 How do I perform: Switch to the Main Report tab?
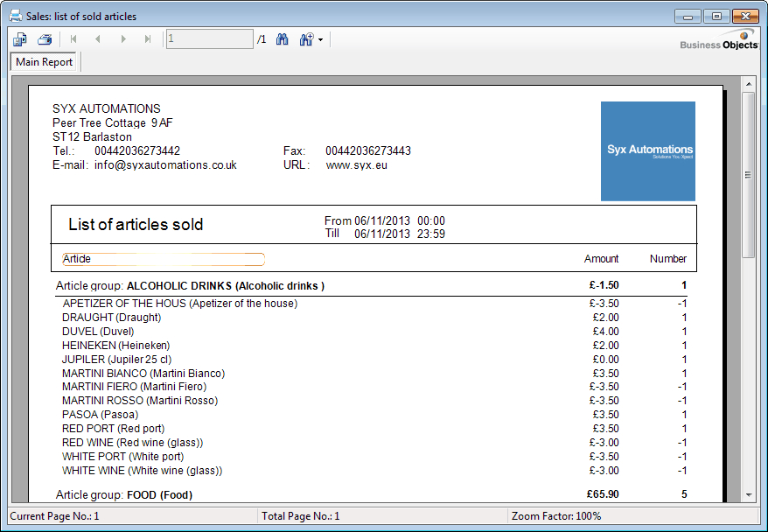[x=44, y=61]
